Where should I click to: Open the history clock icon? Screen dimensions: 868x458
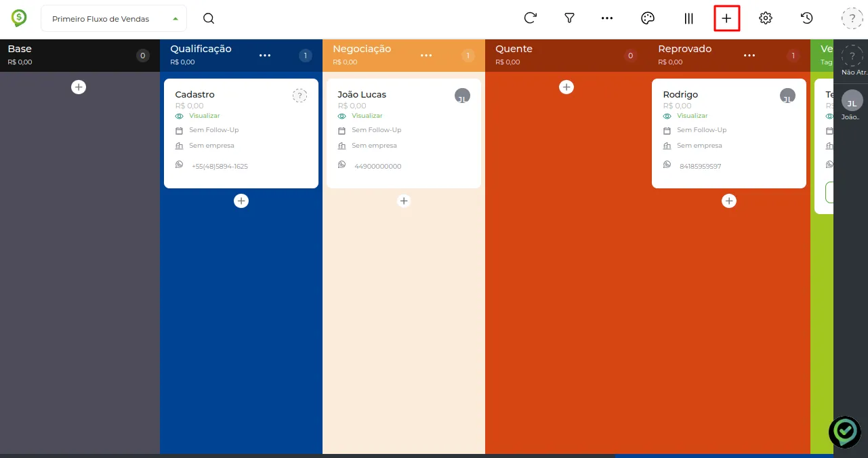[806, 18]
